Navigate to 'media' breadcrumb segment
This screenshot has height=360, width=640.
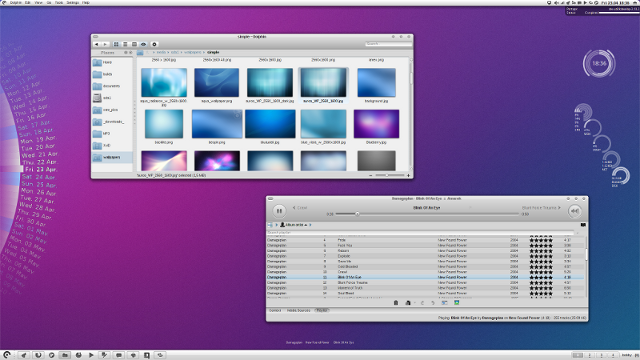coord(162,52)
